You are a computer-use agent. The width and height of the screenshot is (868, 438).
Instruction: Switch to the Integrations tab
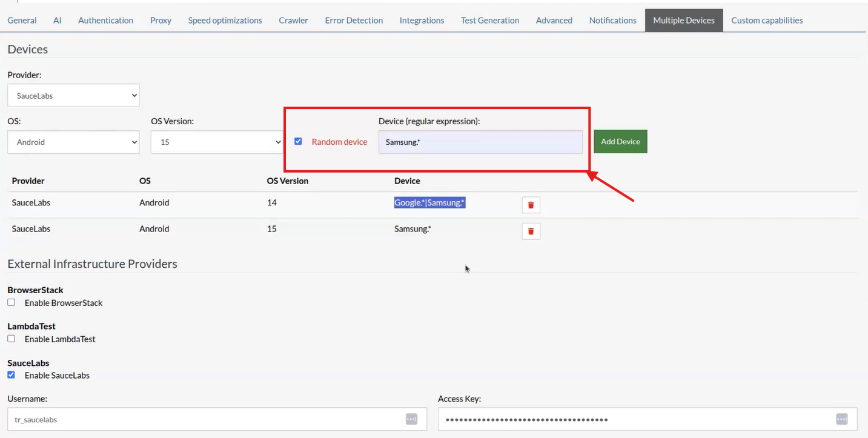click(x=422, y=20)
